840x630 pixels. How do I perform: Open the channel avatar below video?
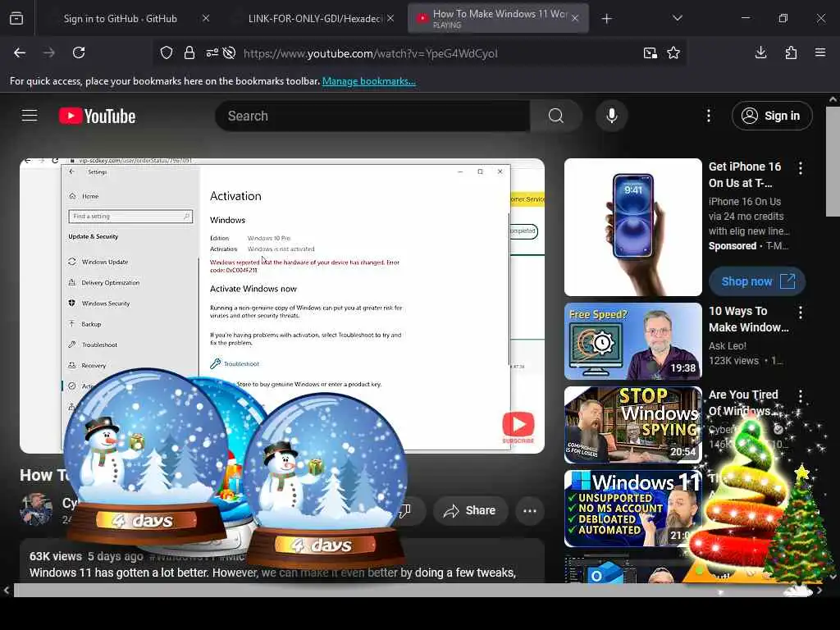(x=36, y=509)
